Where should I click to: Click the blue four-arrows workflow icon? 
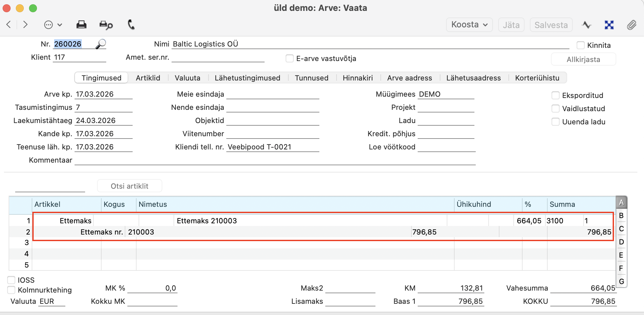coord(609,25)
